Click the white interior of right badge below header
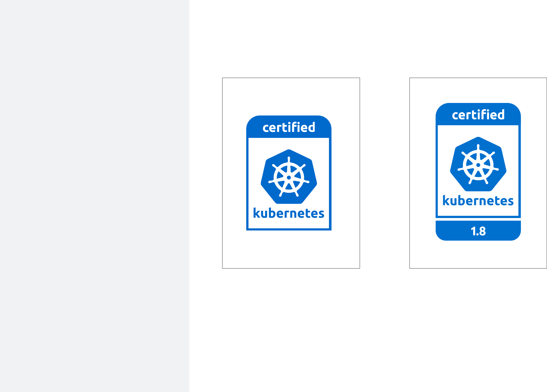This screenshot has height=392, width=547. 478,131
